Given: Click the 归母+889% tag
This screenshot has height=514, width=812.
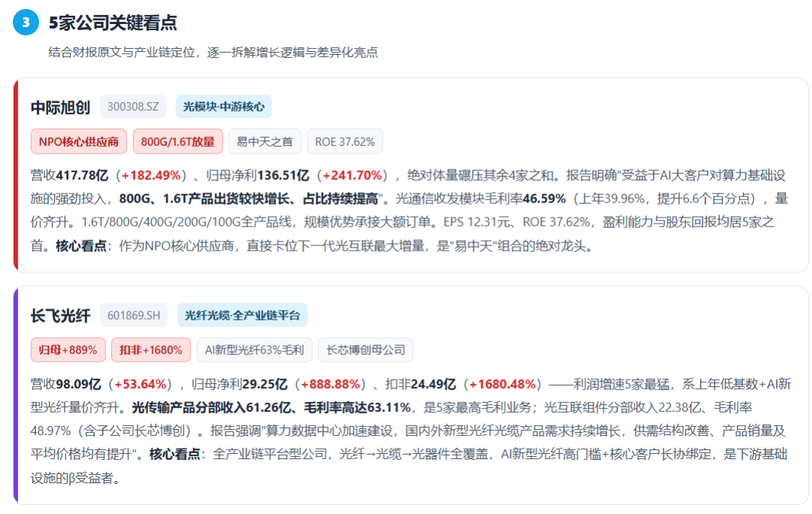Looking at the screenshot, I should (68, 350).
